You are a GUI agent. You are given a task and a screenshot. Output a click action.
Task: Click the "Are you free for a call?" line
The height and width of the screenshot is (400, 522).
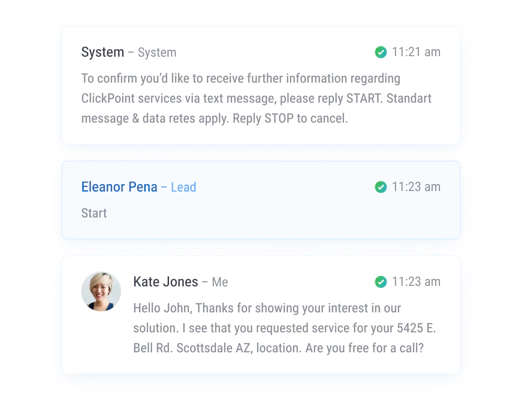364,348
